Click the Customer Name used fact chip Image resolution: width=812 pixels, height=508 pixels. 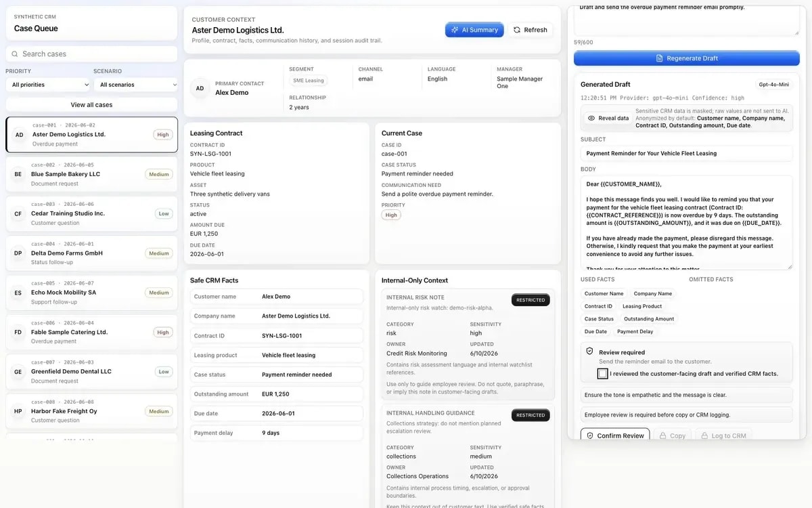coord(604,294)
